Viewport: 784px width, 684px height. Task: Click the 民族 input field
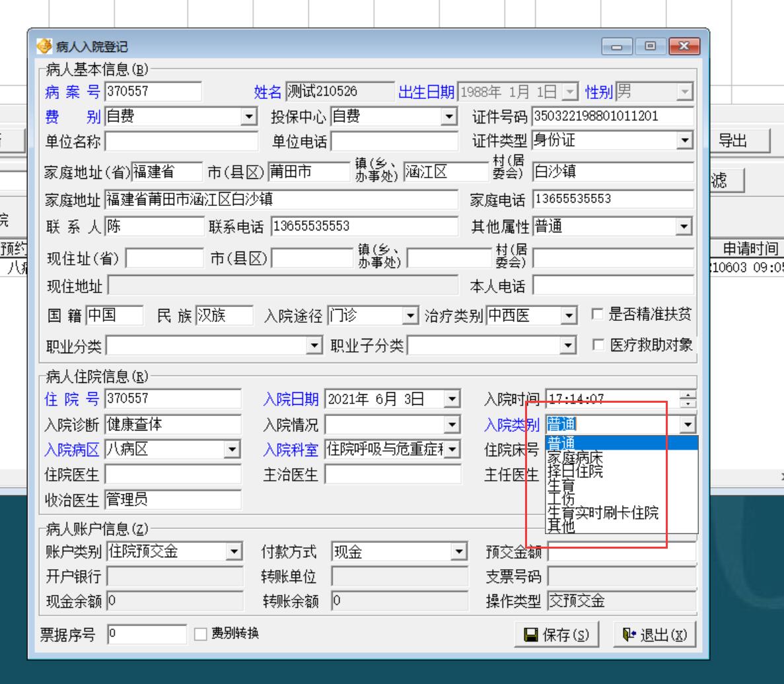coord(224,316)
